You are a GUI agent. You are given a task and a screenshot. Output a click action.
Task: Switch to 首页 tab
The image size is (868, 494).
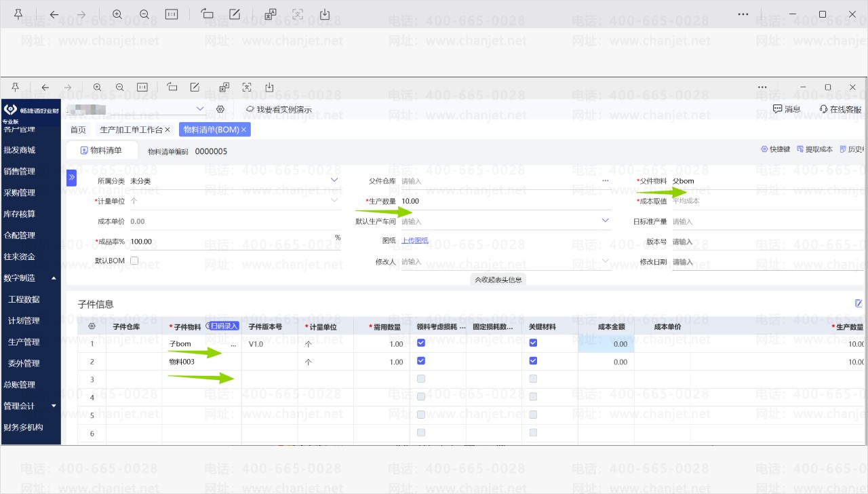[x=78, y=130]
